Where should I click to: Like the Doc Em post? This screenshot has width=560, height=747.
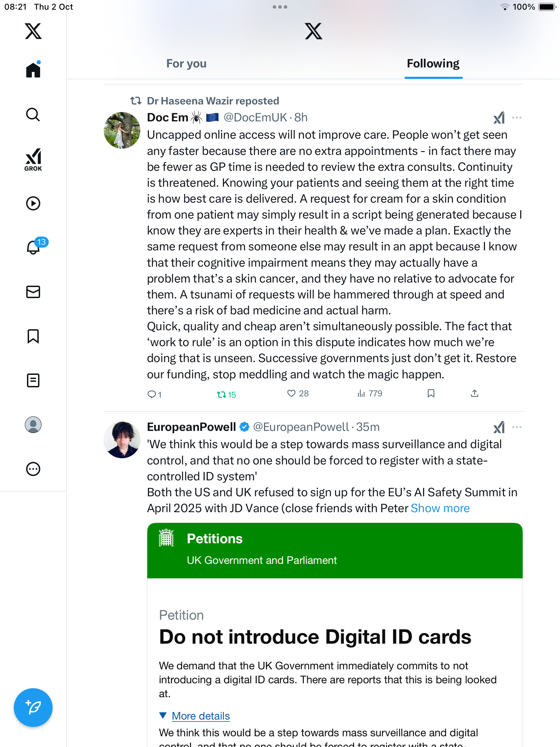coord(292,394)
